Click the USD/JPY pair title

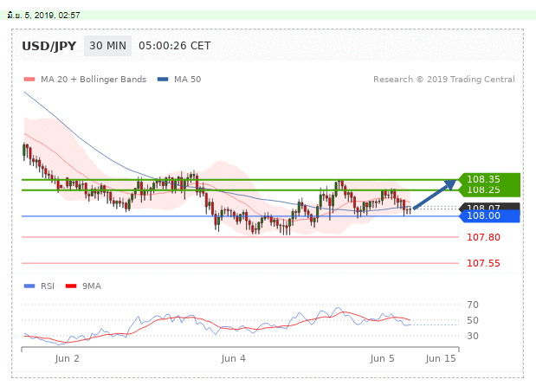click(48, 45)
